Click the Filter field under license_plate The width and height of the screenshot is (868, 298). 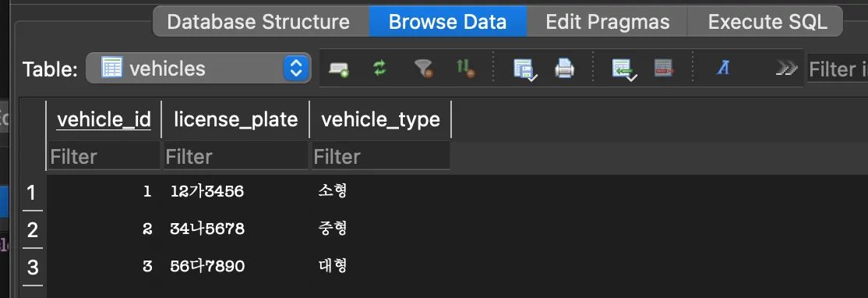point(236,156)
